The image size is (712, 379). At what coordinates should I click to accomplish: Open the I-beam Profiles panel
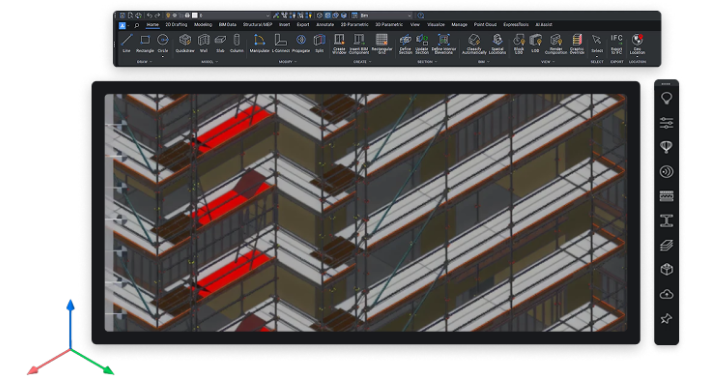[666, 221]
